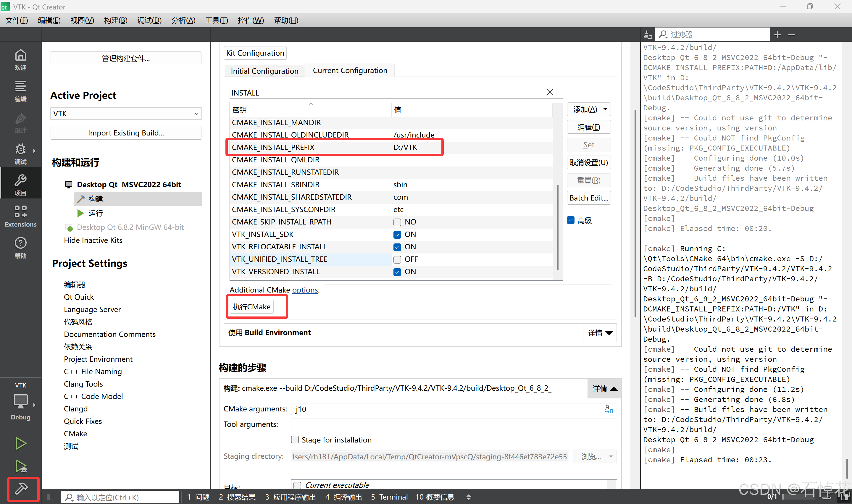The height and width of the screenshot is (504, 852).
Task: Open the 添加(A) add dropdown button
Action: [589, 109]
